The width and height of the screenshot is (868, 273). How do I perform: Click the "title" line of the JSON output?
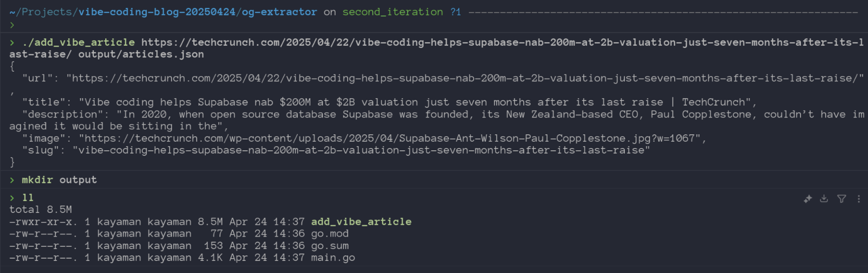(389, 102)
